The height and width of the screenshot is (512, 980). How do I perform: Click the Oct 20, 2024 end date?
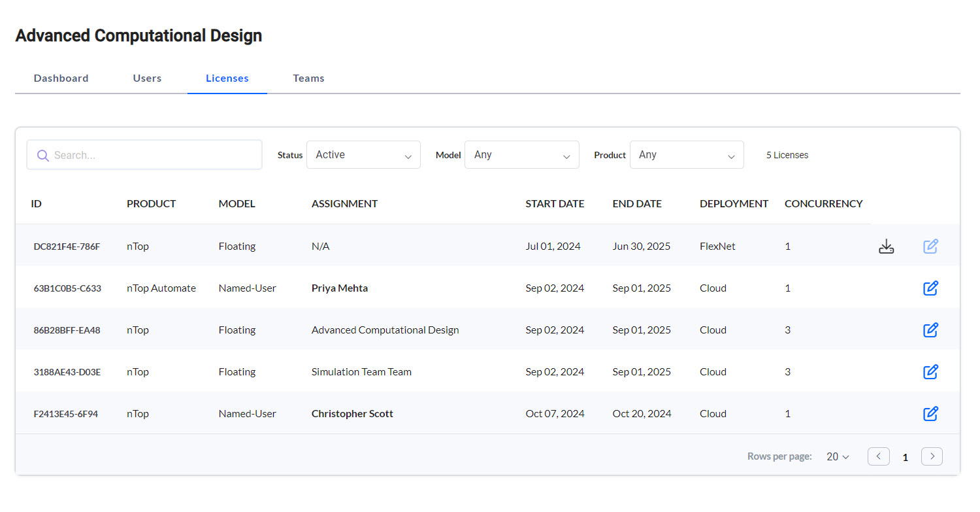[642, 414]
